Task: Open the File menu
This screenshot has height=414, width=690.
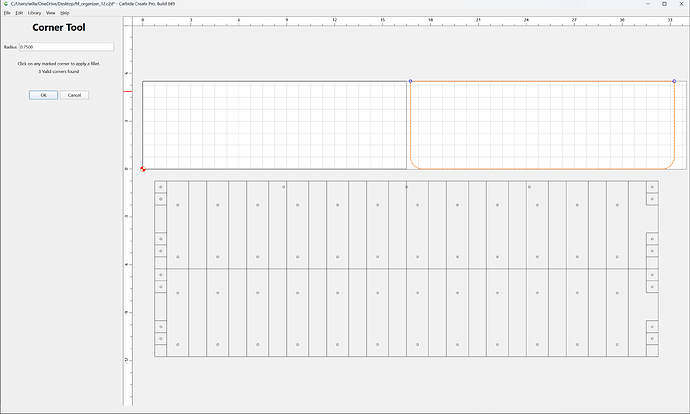Action: tap(7, 13)
